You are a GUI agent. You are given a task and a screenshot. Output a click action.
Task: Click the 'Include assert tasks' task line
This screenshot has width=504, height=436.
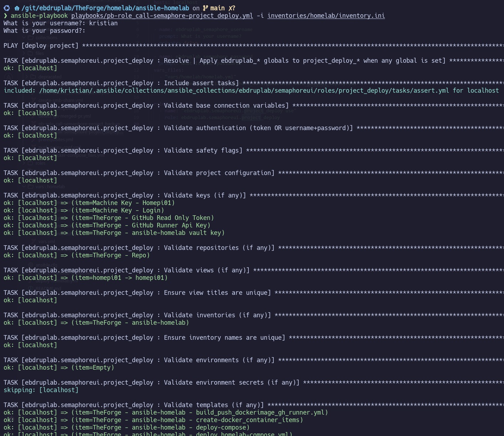(x=254, y=83)
